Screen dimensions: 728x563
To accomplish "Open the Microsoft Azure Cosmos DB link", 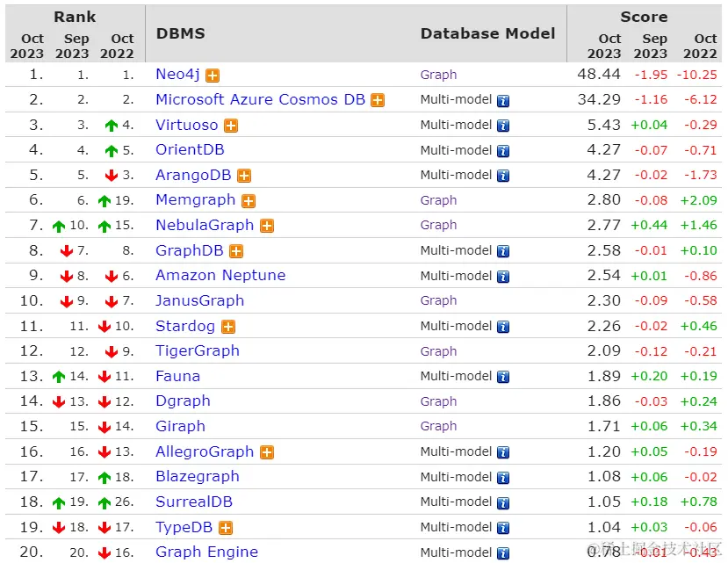I will coord(261,99).
